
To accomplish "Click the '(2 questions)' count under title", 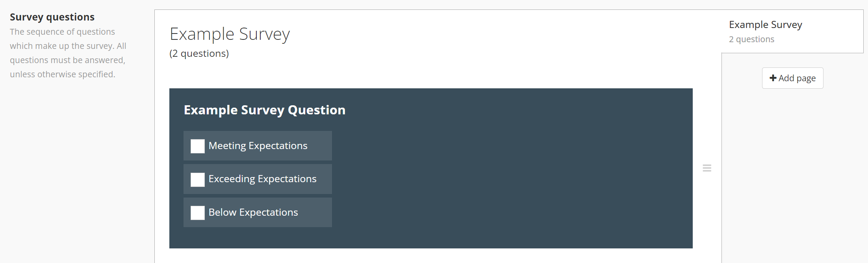I will click(x=199, y=54).
